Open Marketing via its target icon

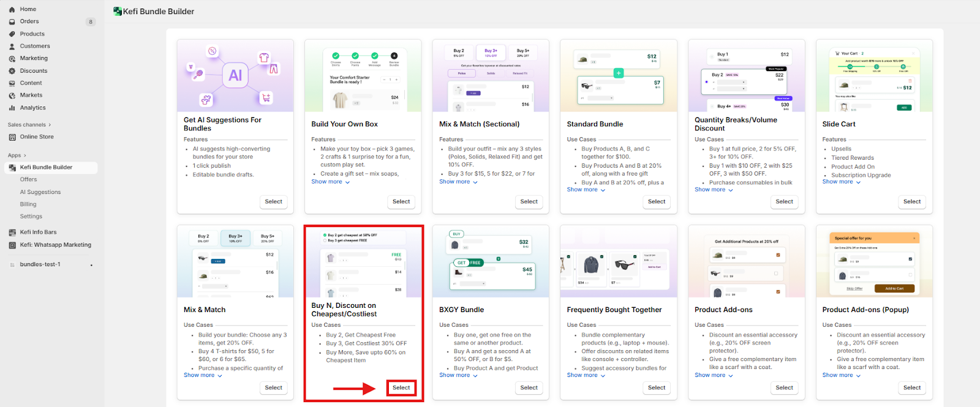12,59
